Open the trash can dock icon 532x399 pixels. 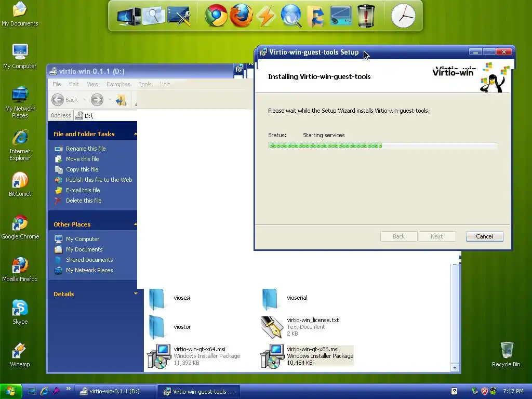366,16
